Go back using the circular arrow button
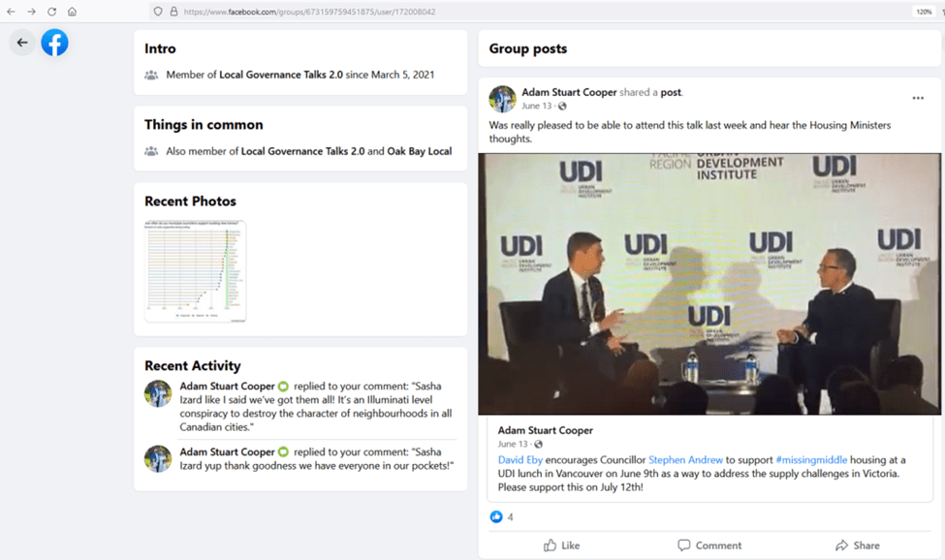The width and height of the screenshot is (945, 560). tap(22, 43)
